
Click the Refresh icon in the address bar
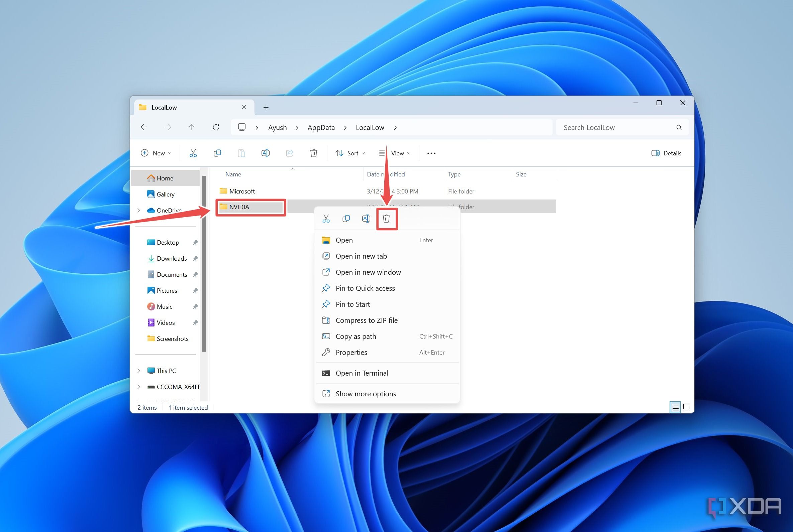coord(216,127)
